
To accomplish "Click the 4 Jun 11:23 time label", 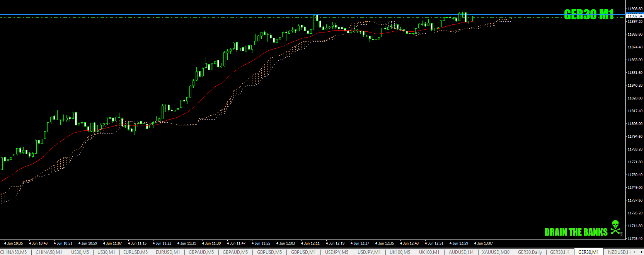I will (x=162, y=243).
